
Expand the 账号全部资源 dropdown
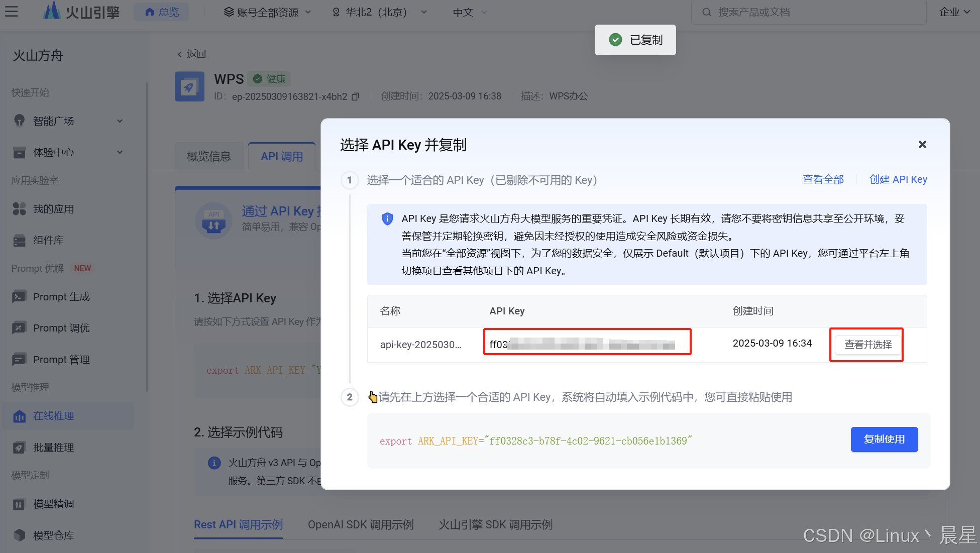tap(267, 12)
